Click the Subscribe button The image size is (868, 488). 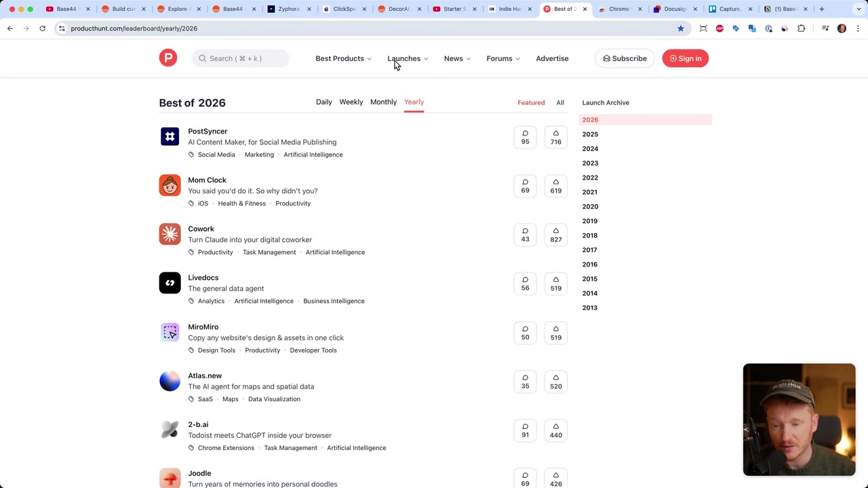[625, 58]
